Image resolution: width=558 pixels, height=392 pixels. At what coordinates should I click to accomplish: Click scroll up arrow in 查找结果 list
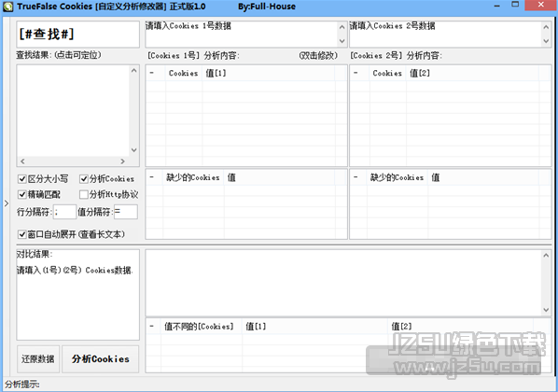pos(133,71)
